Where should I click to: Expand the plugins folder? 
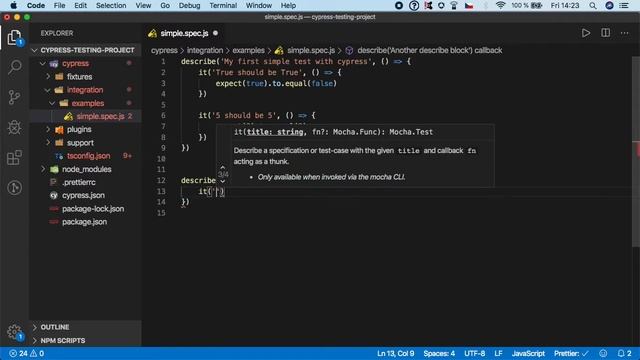coord(48,129)
